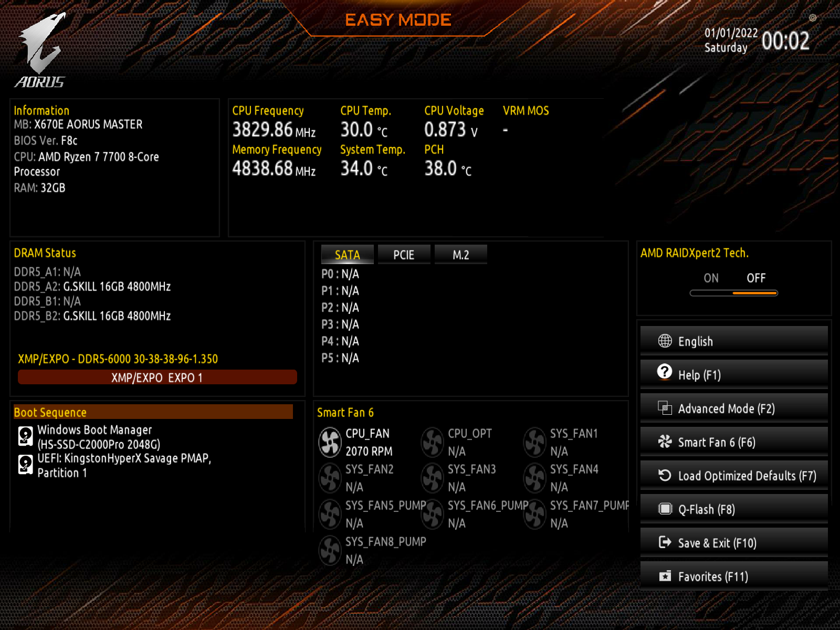Screen dimensions: 840x630
Task: Open Favorites (F11)
Action: pyautogui.click(x=734, y=576)
